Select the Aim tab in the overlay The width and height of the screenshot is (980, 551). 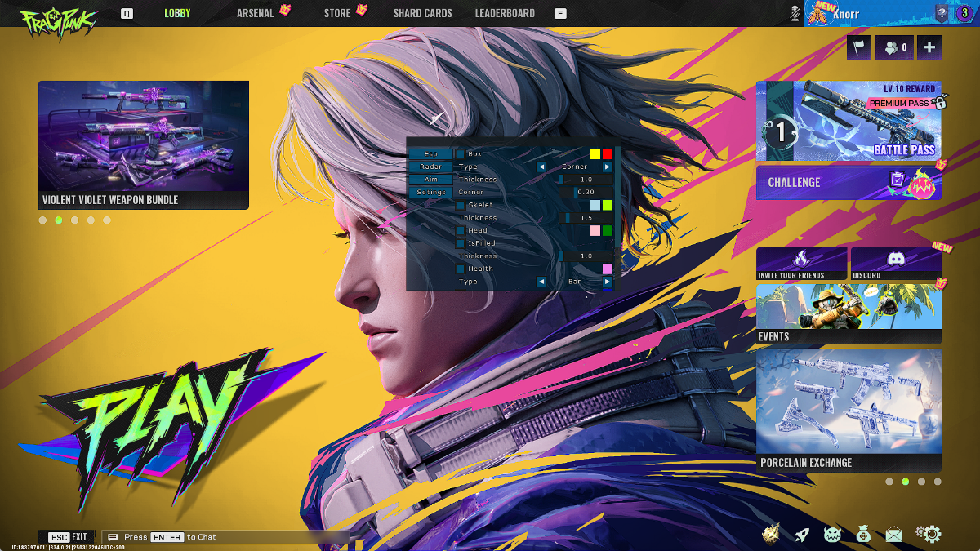click(x=430, y=179)
